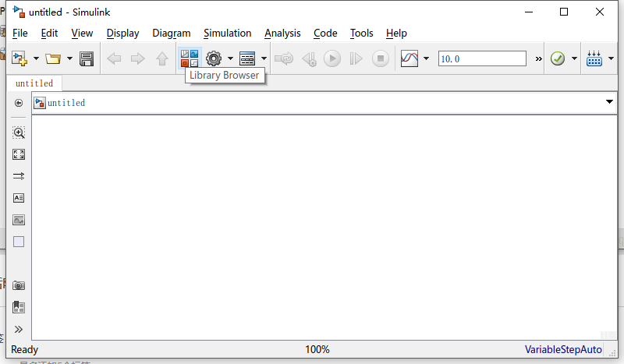
Task: Expand the New Model dropdown arrow
Action: (x=36, y=58)
